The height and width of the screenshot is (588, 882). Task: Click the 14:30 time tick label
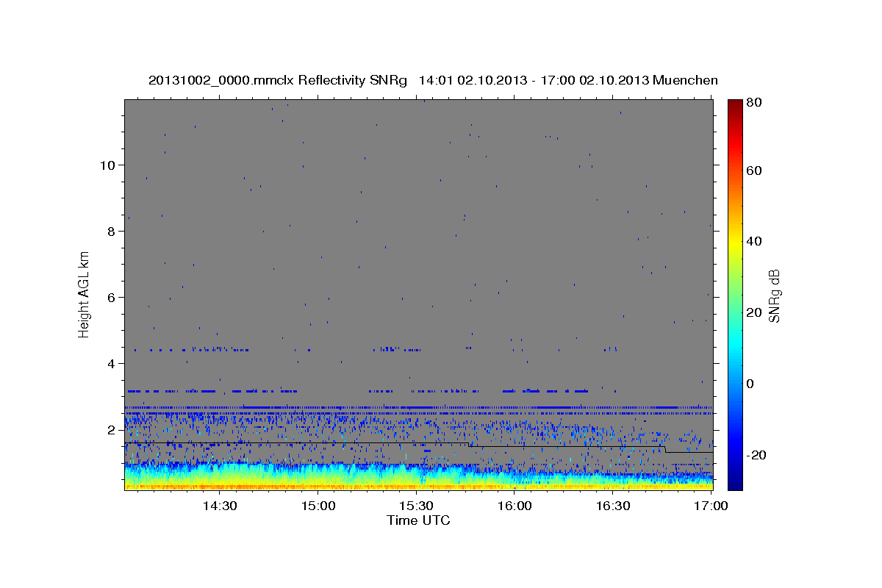click(220, 506)
